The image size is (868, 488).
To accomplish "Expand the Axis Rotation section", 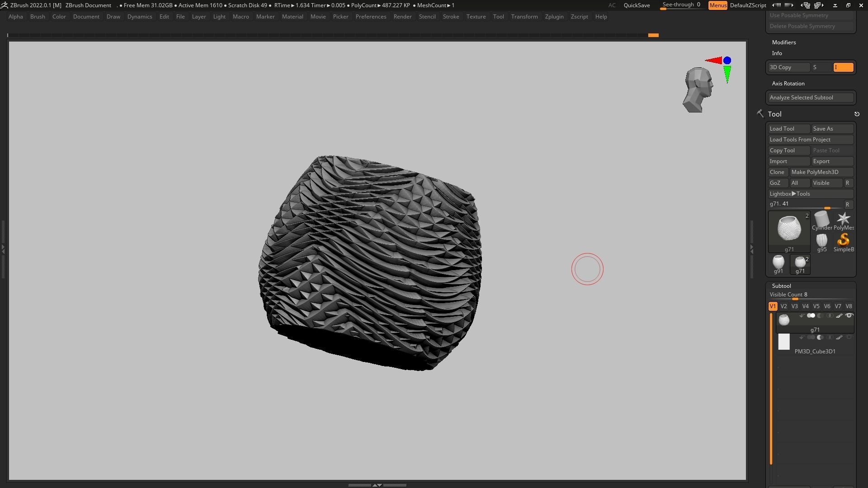I will [788, 84].
